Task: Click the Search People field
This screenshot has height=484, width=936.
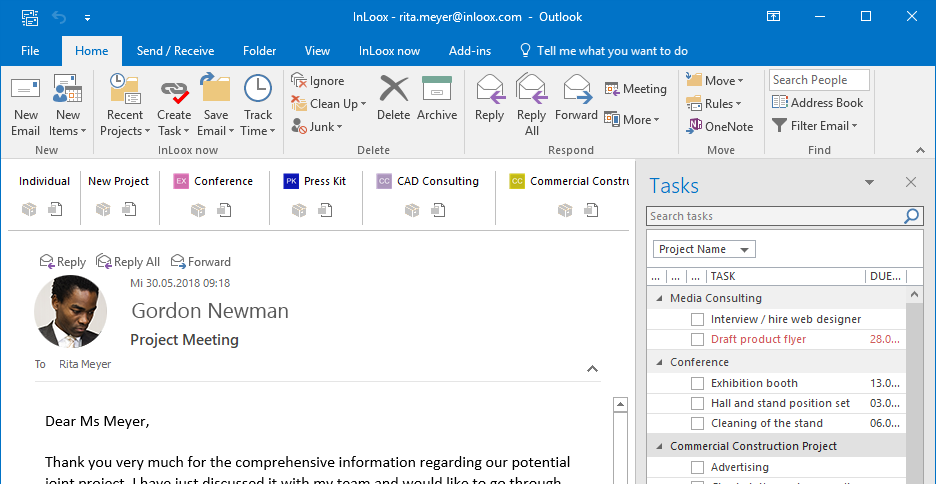Action: (x=819, y=80)
